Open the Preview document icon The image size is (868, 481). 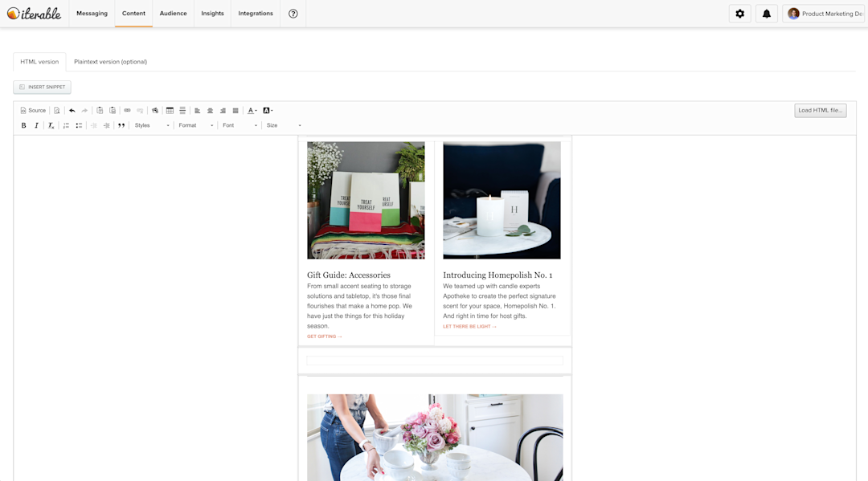[x=56, y=111]
